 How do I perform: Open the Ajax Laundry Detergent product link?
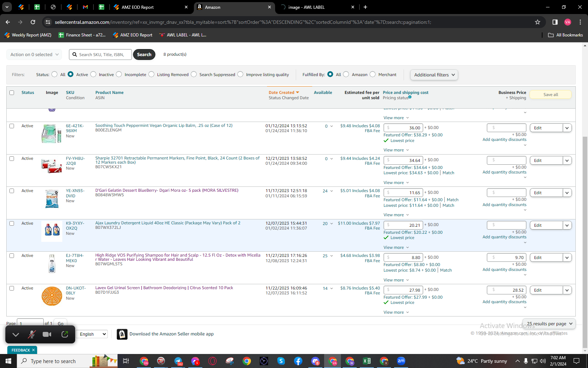point(168,223)
